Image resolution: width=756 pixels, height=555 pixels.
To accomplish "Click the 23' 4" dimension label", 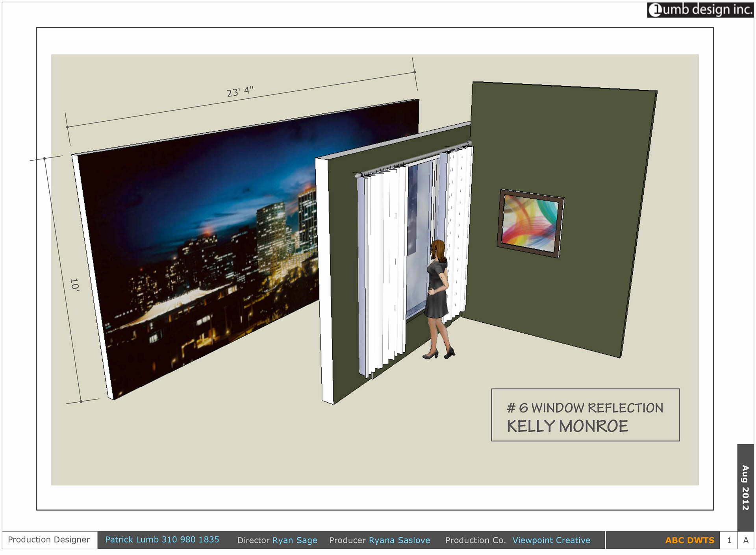I will (240, 91).
